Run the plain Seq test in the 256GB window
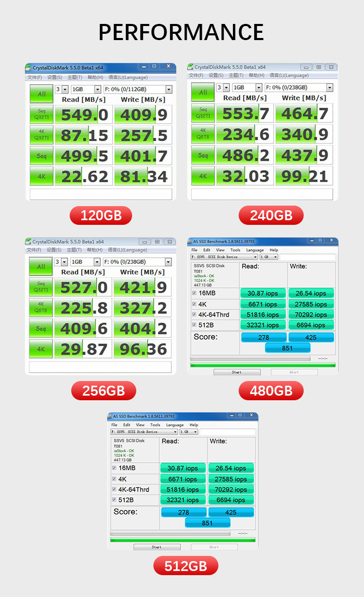364x597 pixels. coord(41,328)
